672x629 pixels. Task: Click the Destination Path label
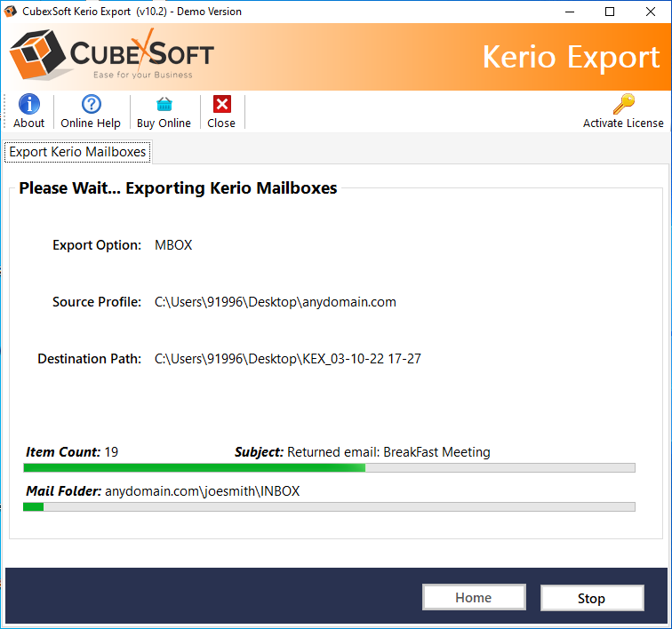pyautogui.click(x=90, y=359)
